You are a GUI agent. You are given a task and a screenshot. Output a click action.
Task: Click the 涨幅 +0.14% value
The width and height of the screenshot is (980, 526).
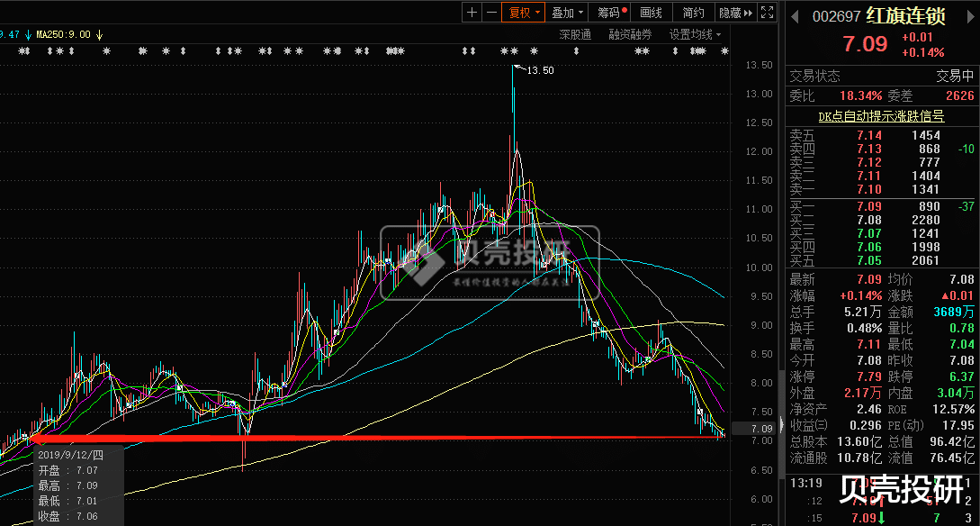tap(860, 295)
